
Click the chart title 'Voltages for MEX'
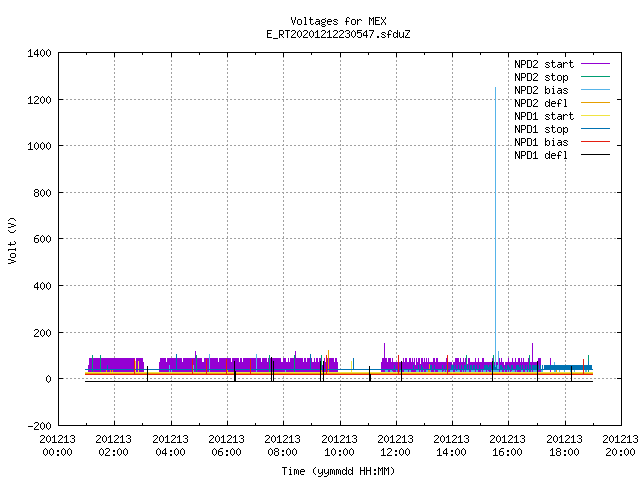pyautogui.click(x=338, y=21)
